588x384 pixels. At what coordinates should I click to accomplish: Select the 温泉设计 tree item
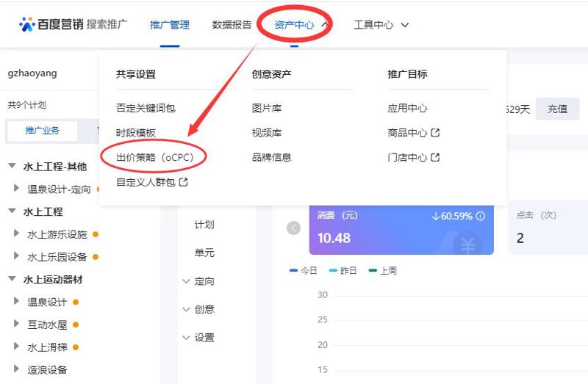coord(47,302)
